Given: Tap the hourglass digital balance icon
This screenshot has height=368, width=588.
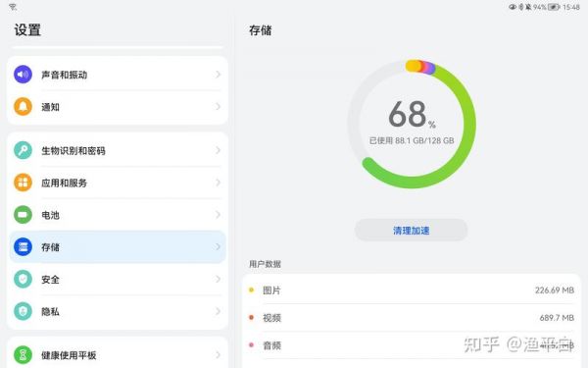Looking at the screenshot, I should point(23,354).
